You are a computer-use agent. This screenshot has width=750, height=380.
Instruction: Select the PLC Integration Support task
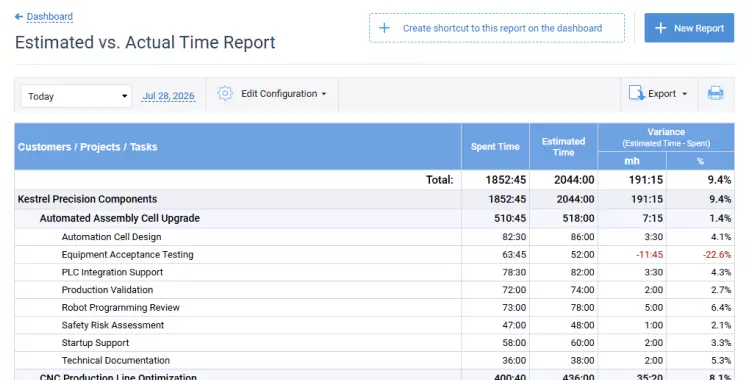tap(374, 272)
